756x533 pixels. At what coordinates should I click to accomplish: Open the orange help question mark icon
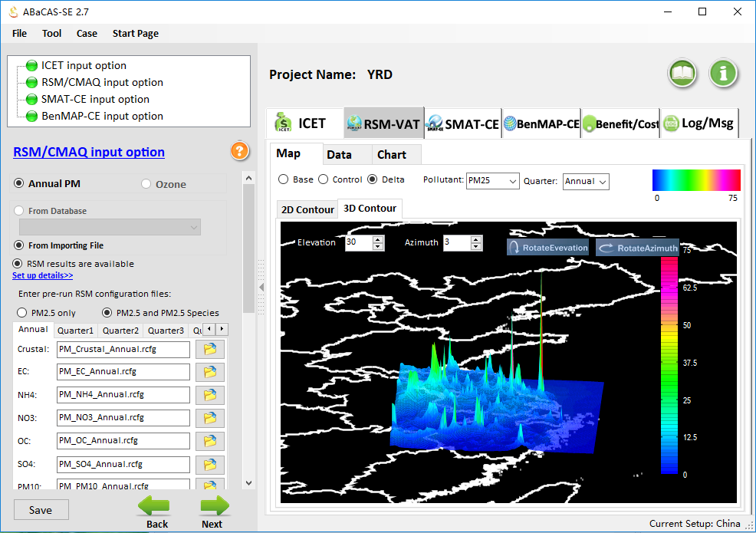(x=240, y=151)
